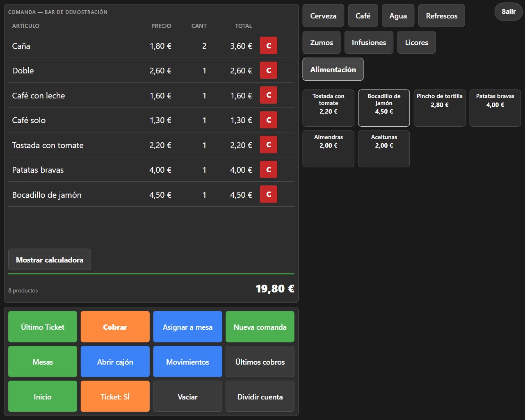
Task: Clear the Tostada con tomate order line
Action: pos(269,145)
